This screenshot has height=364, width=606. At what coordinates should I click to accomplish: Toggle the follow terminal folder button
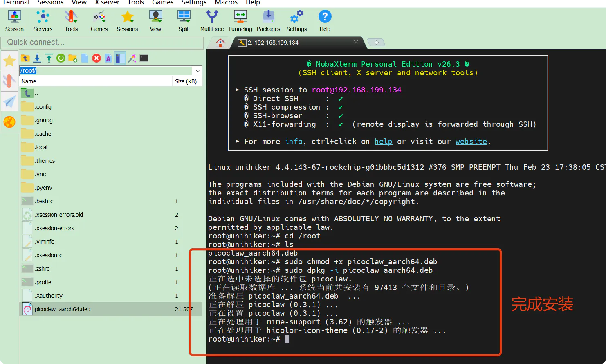tap(120, 58)
